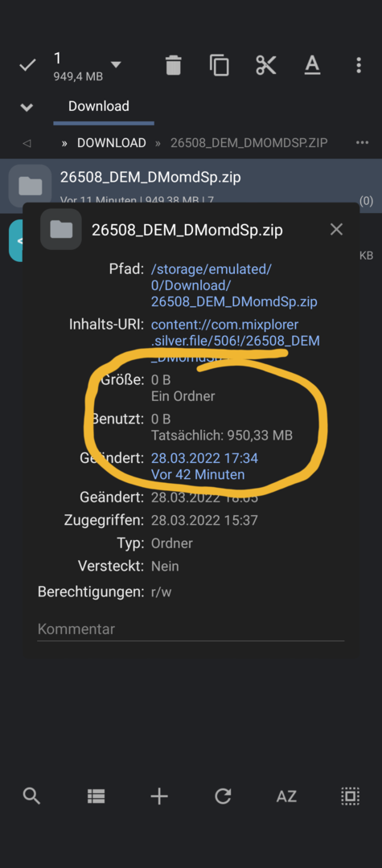Tap the Pfad path link
This screenshot has width=382, height=868.
pos(234,285)
